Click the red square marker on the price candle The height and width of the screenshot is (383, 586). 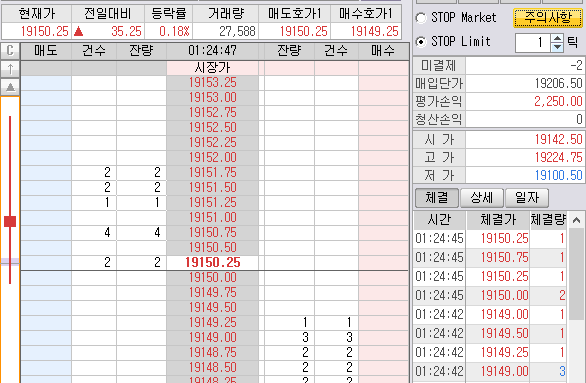10,221
